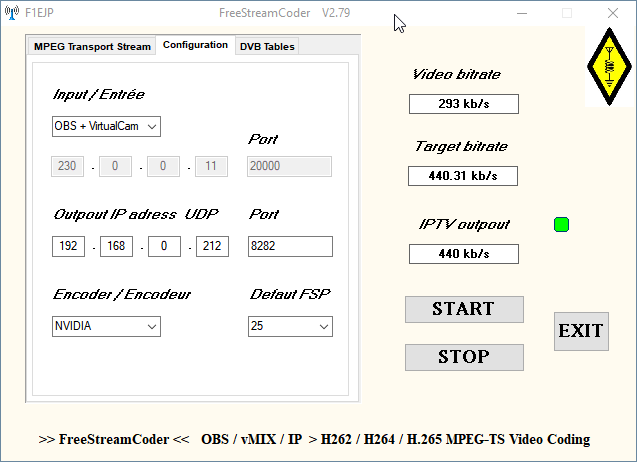Image resolution: width=637 pixels, height=462 pixels.
Task: Click the STOP button
Action: click(464, 357)
